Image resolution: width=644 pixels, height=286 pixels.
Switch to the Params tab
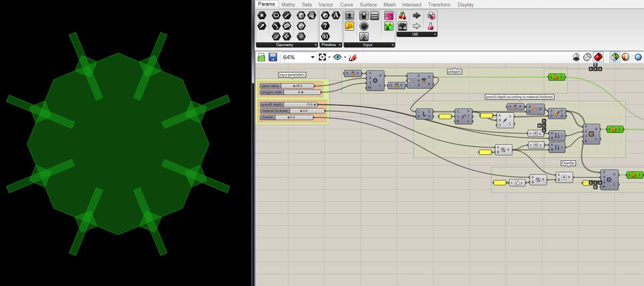(x=267, y=4)
